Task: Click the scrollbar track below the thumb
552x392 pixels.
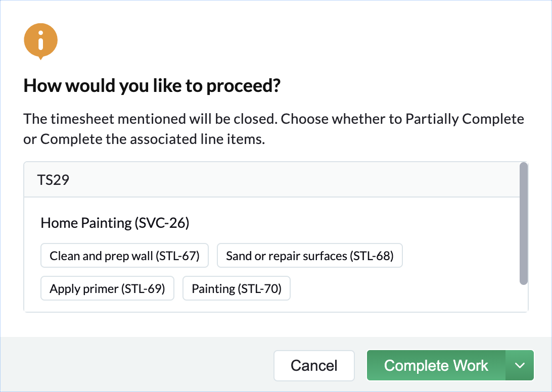Action: click(x=524, y=298)
